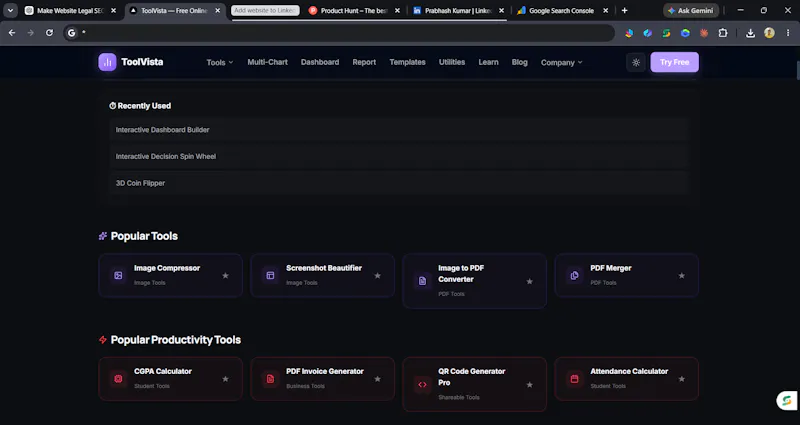Image resolution: width=800 pixels, height=425 pixels.
Task: Open recently used 3D Coin Flipper
Action: pos(399,183)
